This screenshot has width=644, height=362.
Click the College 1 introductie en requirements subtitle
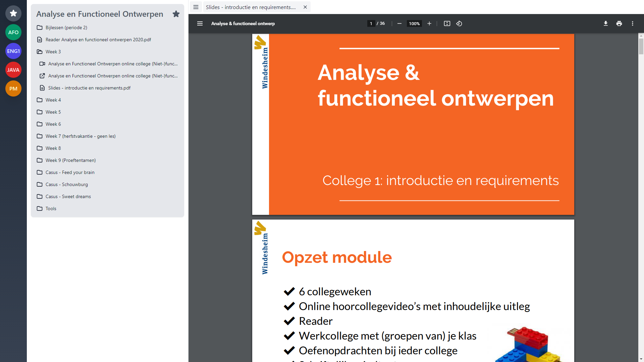(440, 181)
